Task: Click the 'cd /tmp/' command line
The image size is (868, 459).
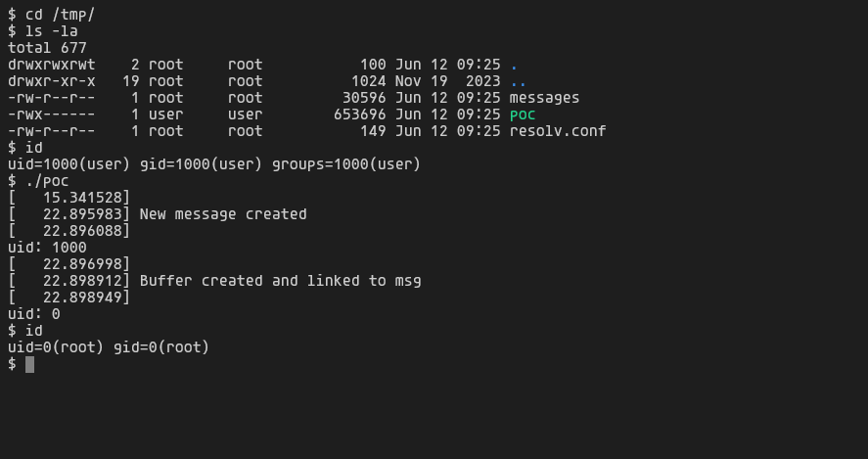Action: tap(52, 15)
